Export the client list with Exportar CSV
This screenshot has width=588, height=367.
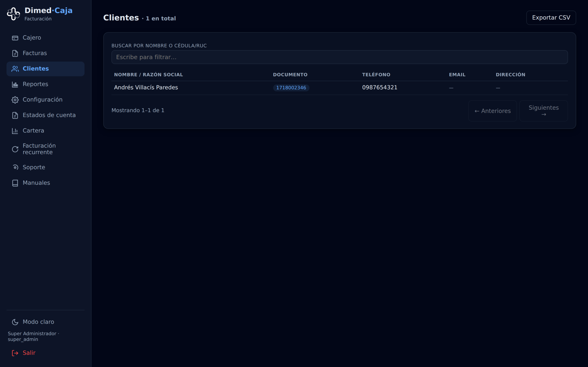click(551, 18)
